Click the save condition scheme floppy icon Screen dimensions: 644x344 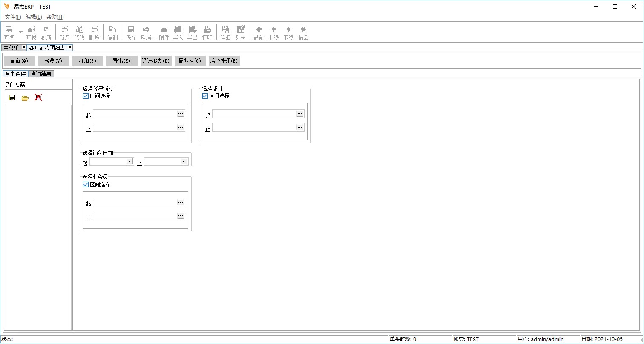coord(12,97)
